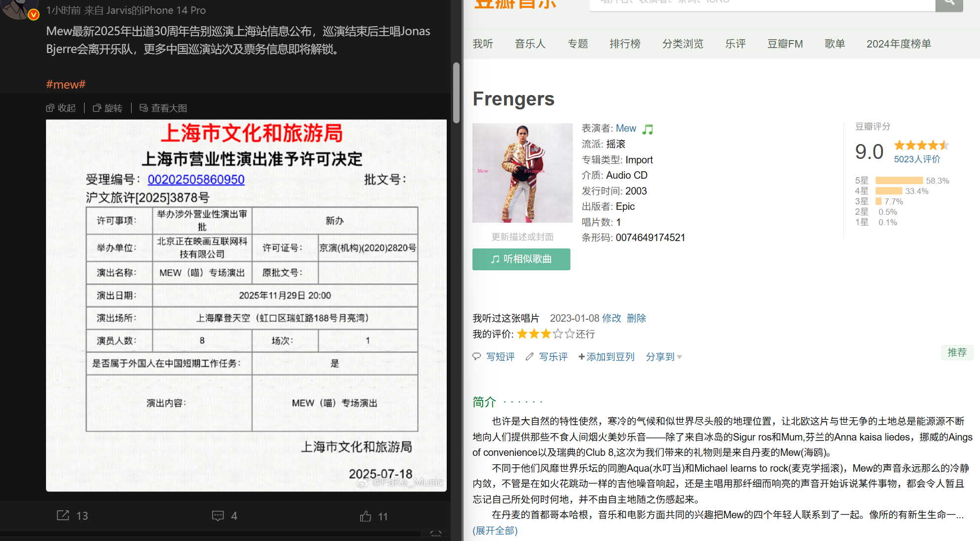Click the 听相似歌曲 button
The image size is (980, 541).
(x=521, y=259)
